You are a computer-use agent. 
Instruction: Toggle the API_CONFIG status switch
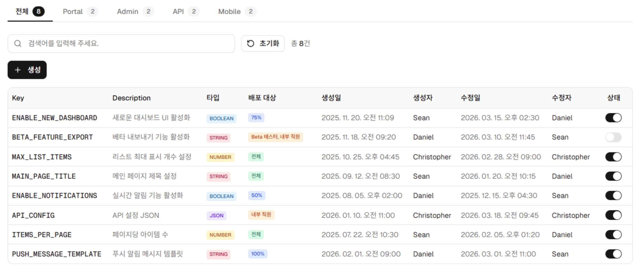[x=613, y=215]
